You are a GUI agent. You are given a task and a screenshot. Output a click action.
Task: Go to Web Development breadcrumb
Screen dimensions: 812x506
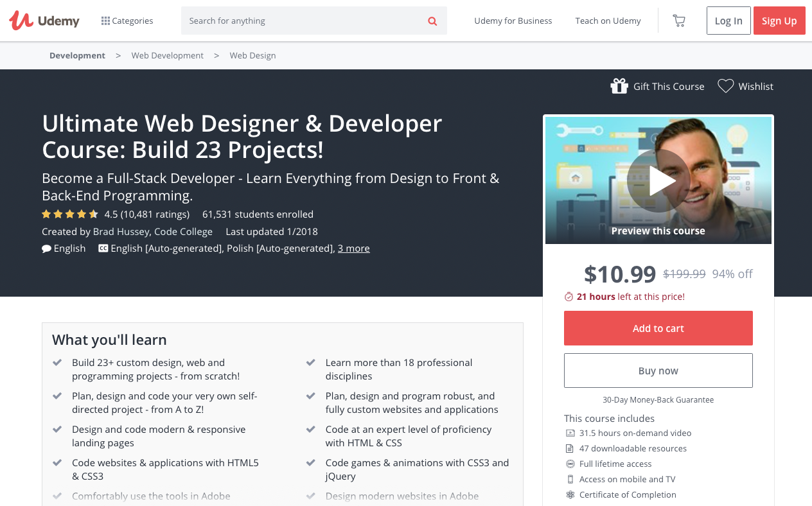click(168, 55)
